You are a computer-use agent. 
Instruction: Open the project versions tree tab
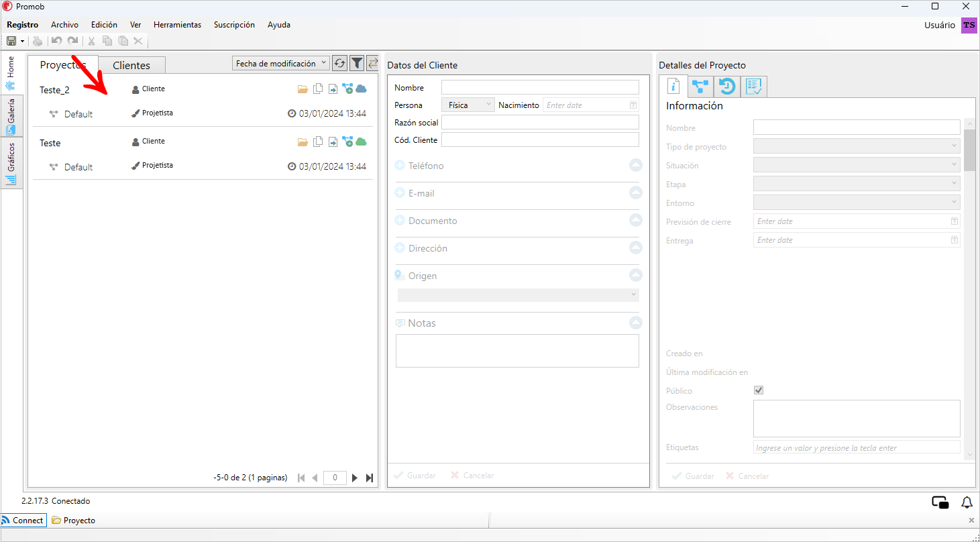[700, 87]
